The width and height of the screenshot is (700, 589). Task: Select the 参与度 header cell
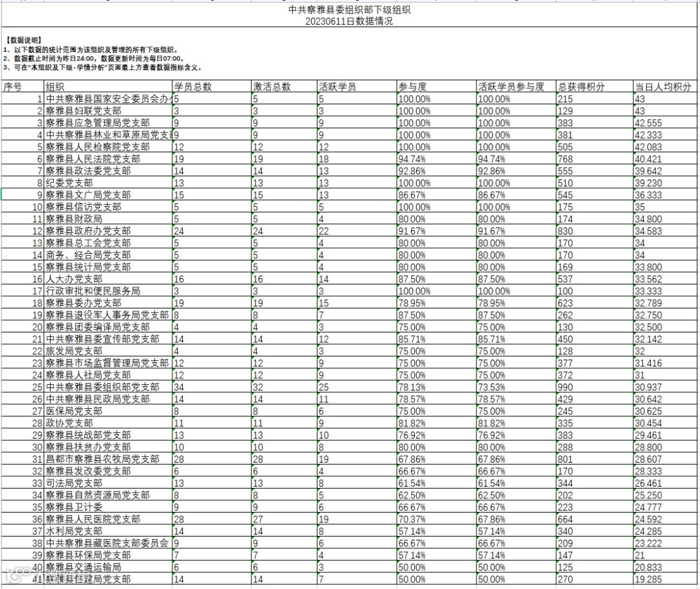pyautogui.click(x=437, y=87)
